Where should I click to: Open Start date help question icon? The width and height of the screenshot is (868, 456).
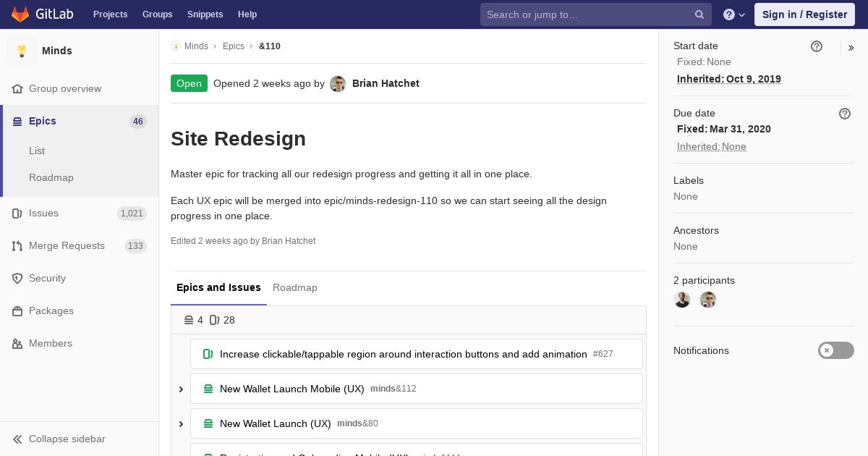[817, 46]
